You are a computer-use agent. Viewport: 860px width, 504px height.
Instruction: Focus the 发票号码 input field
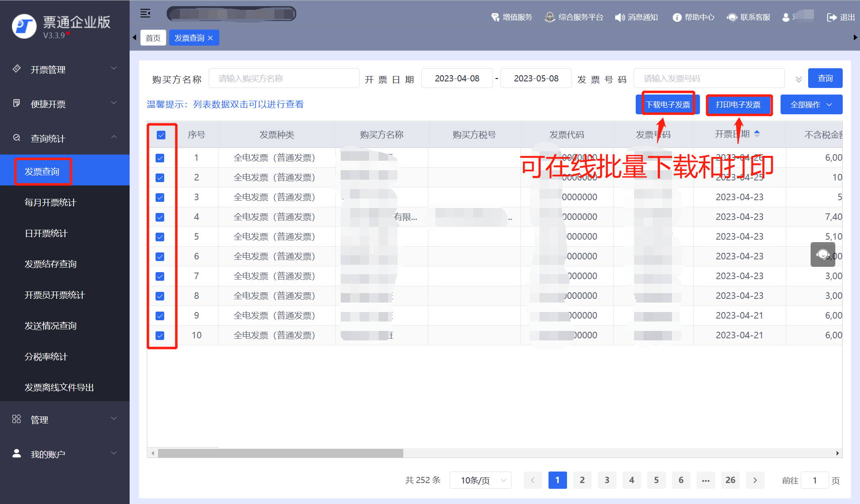tap(709, 78)
